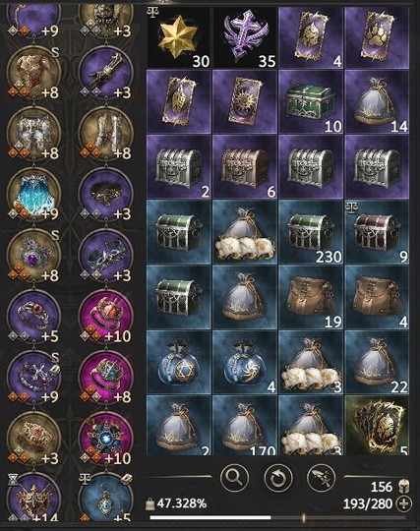Select the pouch stack of 170

(245, 426)
